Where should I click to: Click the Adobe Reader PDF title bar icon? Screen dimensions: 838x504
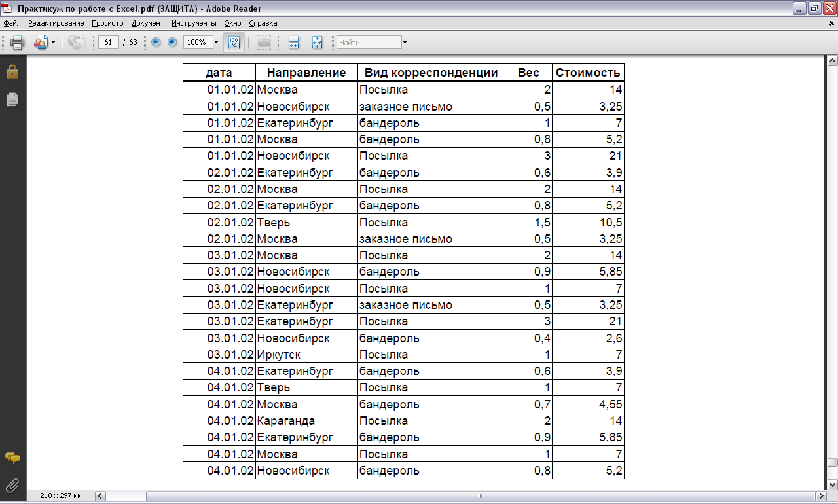point(8,9)
